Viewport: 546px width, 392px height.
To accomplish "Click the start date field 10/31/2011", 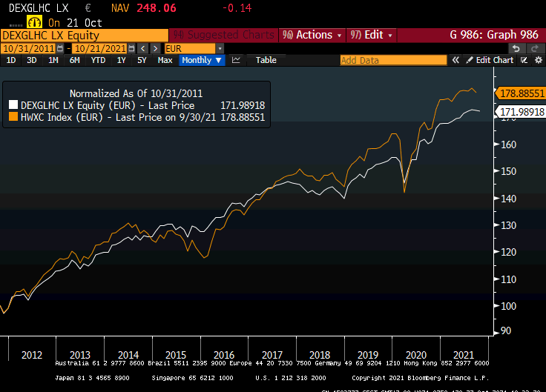I will 29,49.
